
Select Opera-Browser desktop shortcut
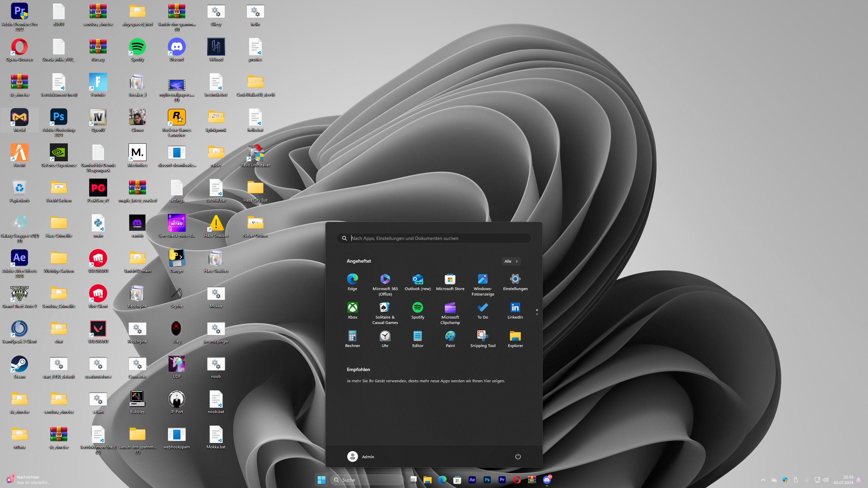point(19,50)
